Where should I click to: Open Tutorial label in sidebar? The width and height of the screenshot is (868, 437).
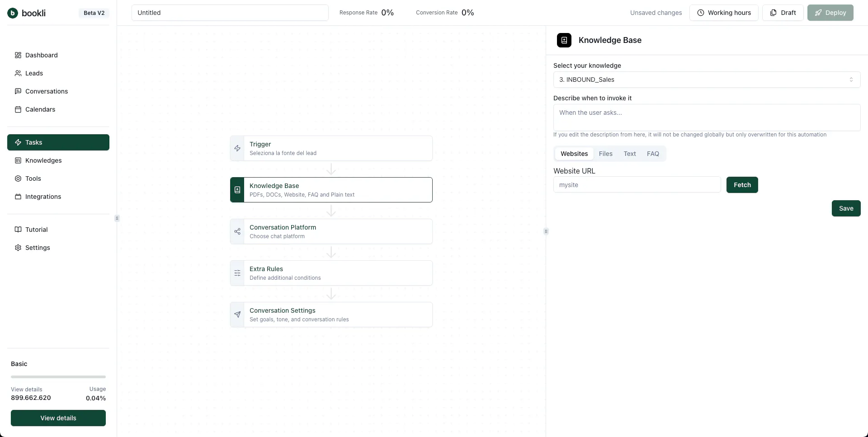pyautogui.click(x=37, y=230)
